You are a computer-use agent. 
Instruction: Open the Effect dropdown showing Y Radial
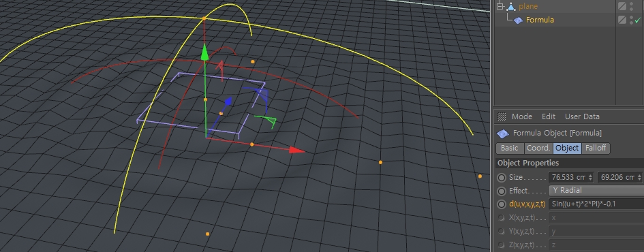[596, 191]
